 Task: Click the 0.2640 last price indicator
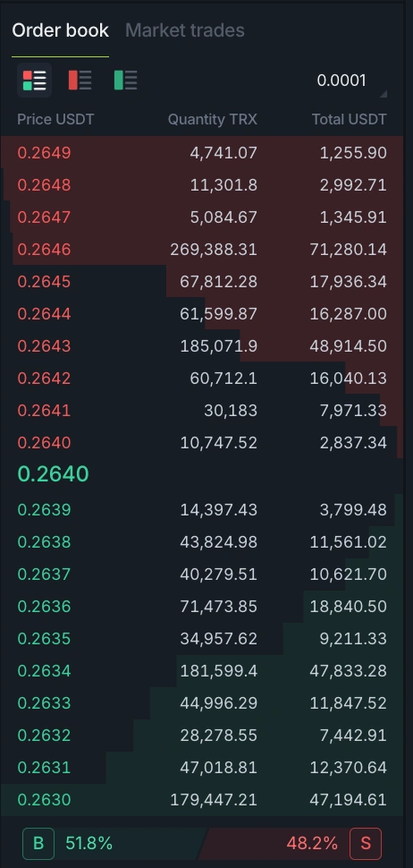click(53, 474)
